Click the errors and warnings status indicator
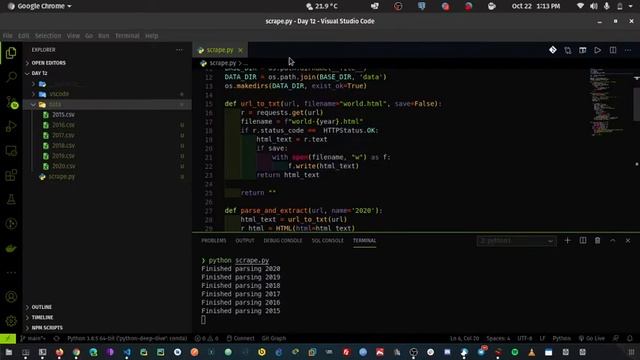 pyautogui.click(x=207, y=338)
